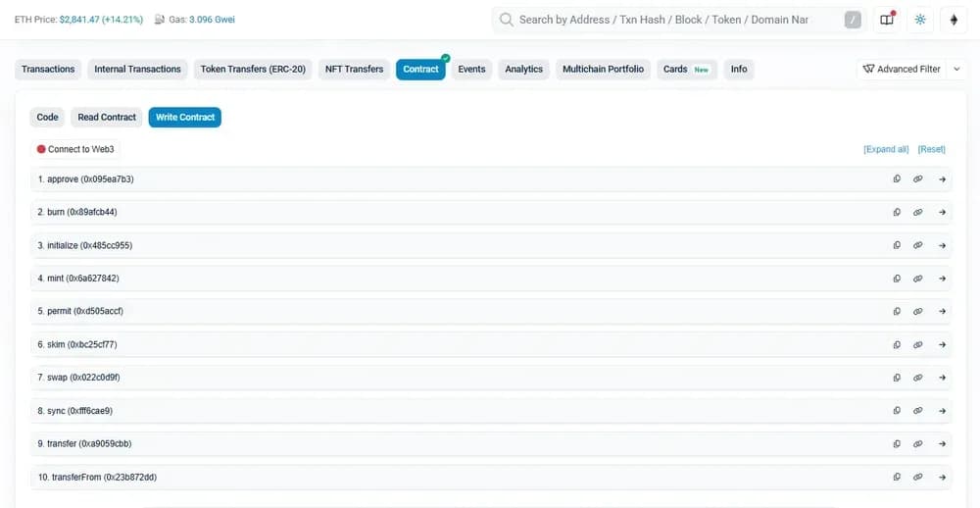Click the Connect to Web3 button
Image resolution: width=980 pixels, height=508 pixels.
[x=75, y=149]
